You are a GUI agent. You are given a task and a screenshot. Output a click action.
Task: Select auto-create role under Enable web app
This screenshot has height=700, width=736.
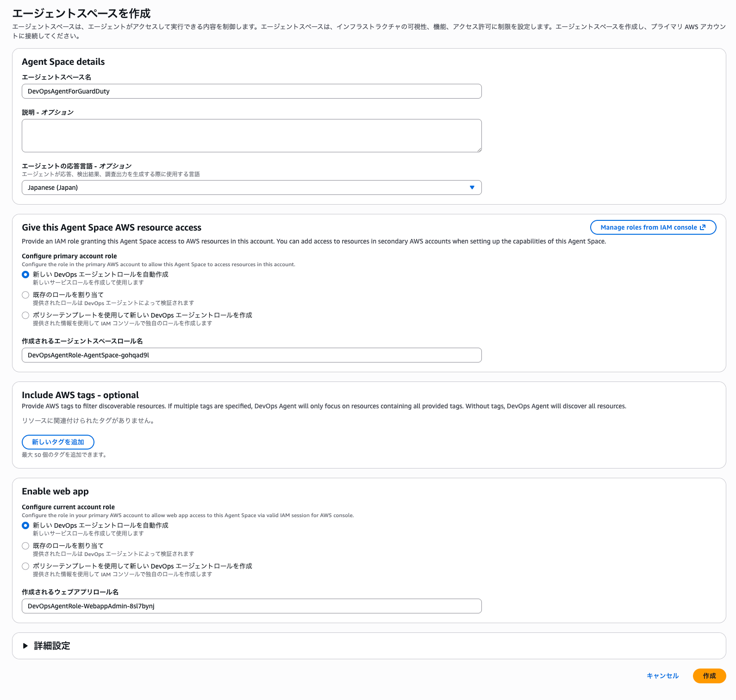pyautogui.click(x=25, y=525)
